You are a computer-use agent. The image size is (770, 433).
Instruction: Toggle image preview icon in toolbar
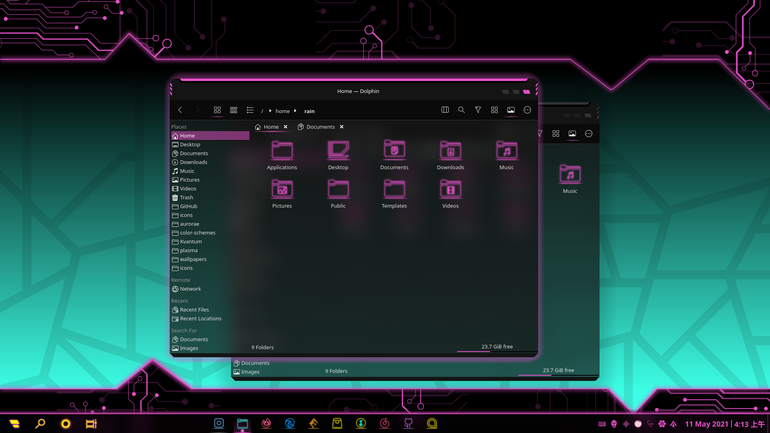click(511, 110)
